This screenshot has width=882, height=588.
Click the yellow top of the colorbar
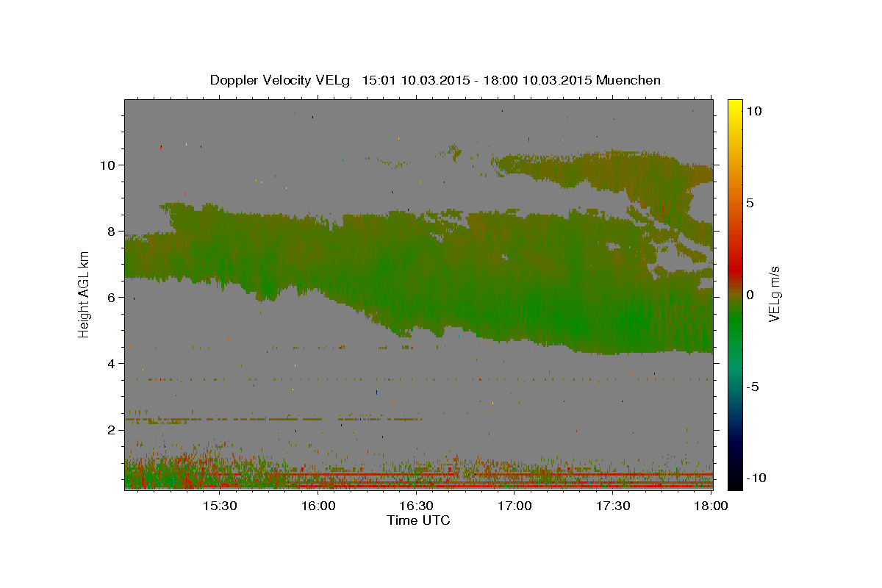coord(734,105)
